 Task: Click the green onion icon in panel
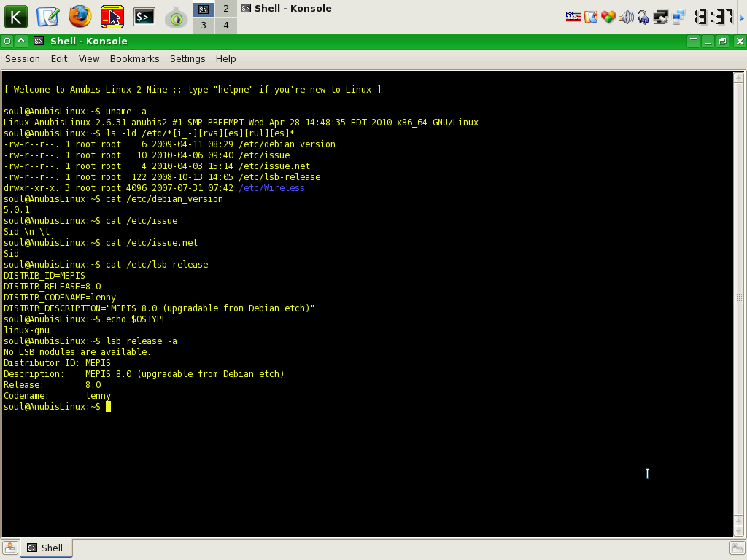click(x=177, y=17)
